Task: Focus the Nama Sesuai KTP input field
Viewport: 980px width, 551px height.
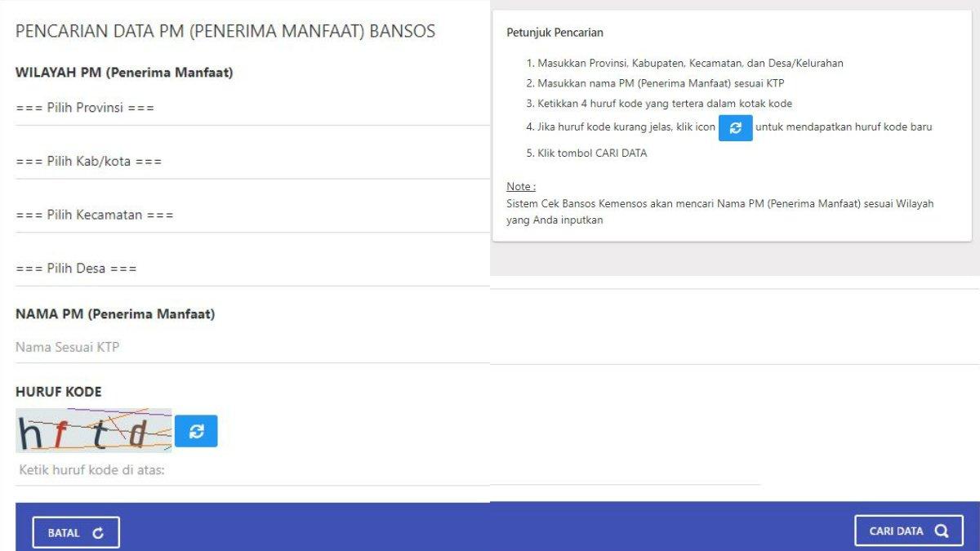Action: pos(252,347)
